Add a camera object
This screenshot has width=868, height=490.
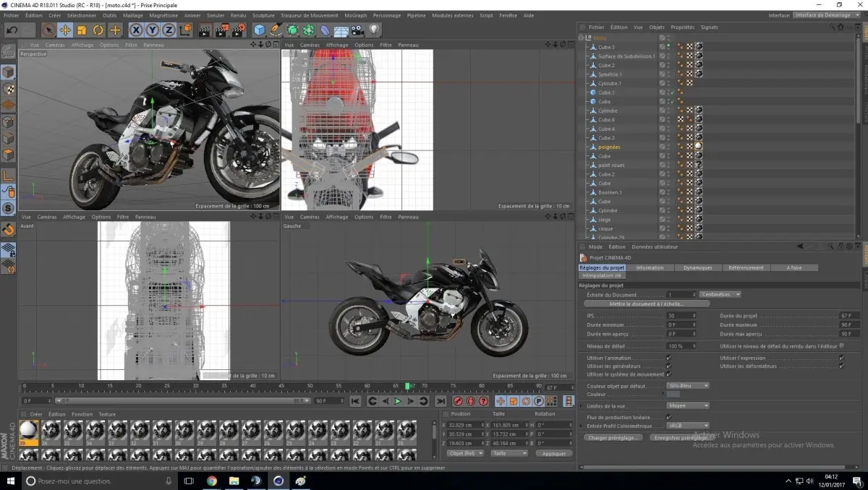pyautogui.click(x=357, y=30)
